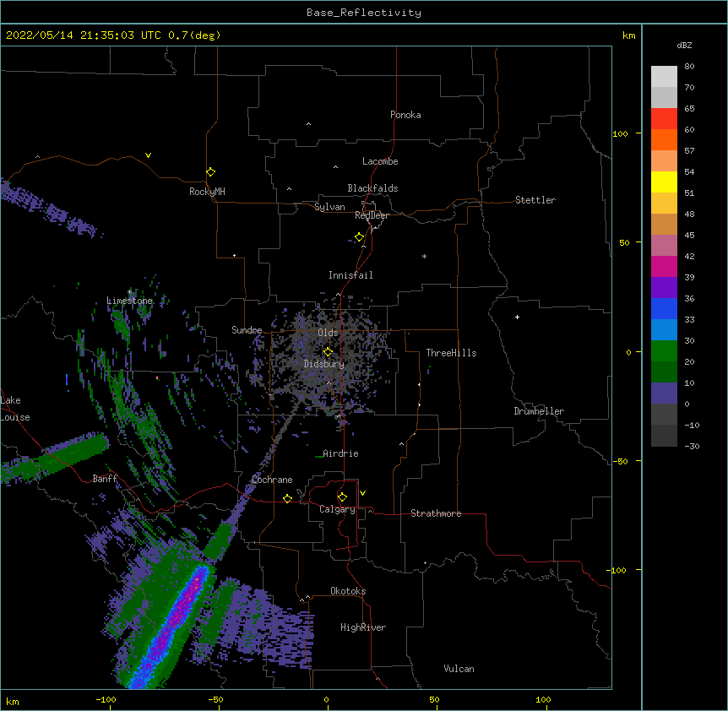Click the Sylvan town label

point(329,207)
